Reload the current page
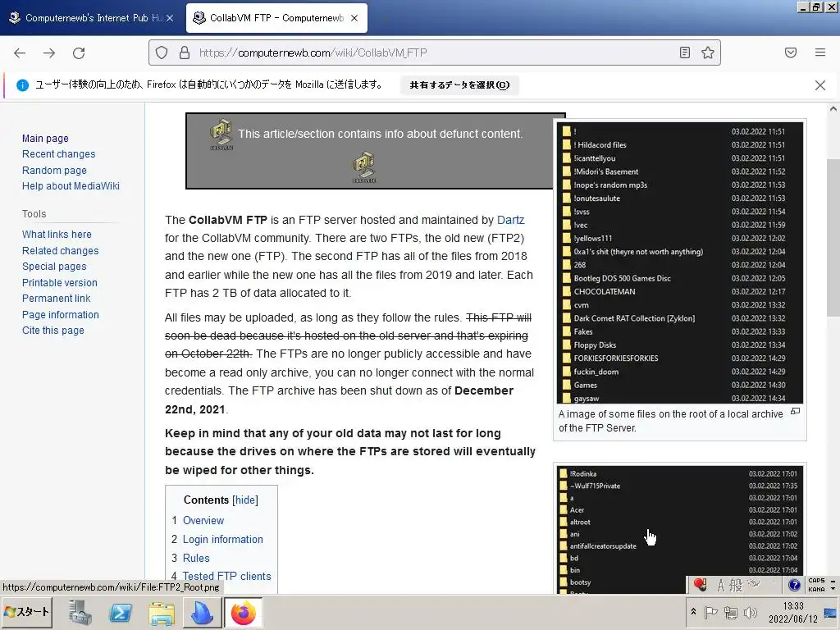Screen dimensions: 840x630 [x=79, y=52]
